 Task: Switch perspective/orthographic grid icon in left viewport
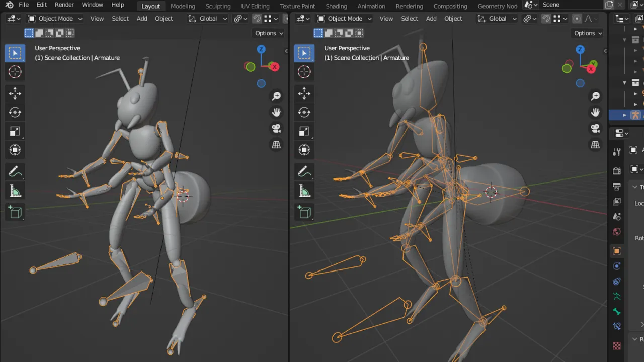[276, 145]
